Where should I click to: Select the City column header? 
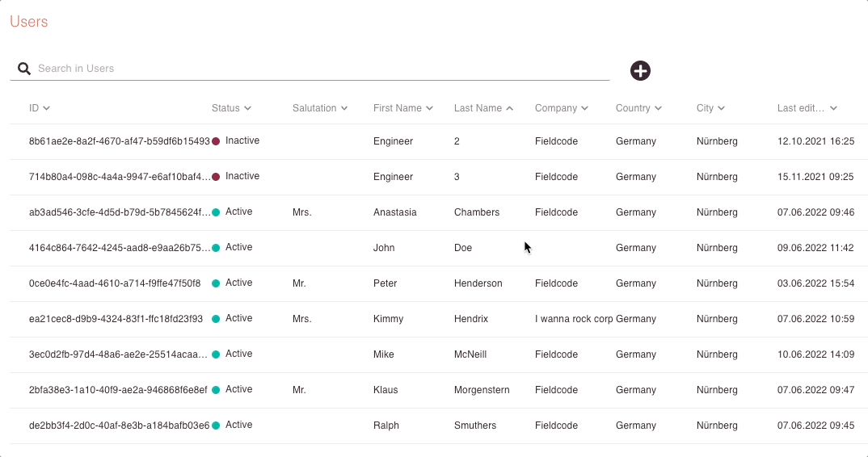705,108
